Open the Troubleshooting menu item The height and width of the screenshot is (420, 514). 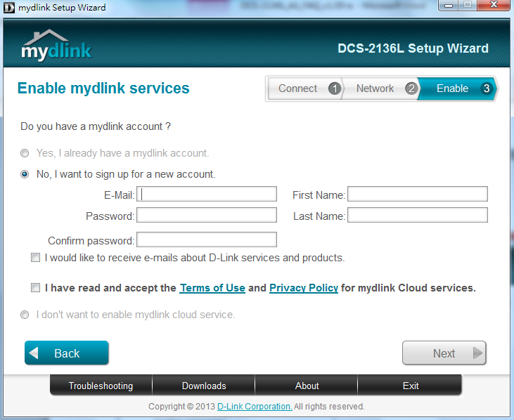click(x=101, y=386)
